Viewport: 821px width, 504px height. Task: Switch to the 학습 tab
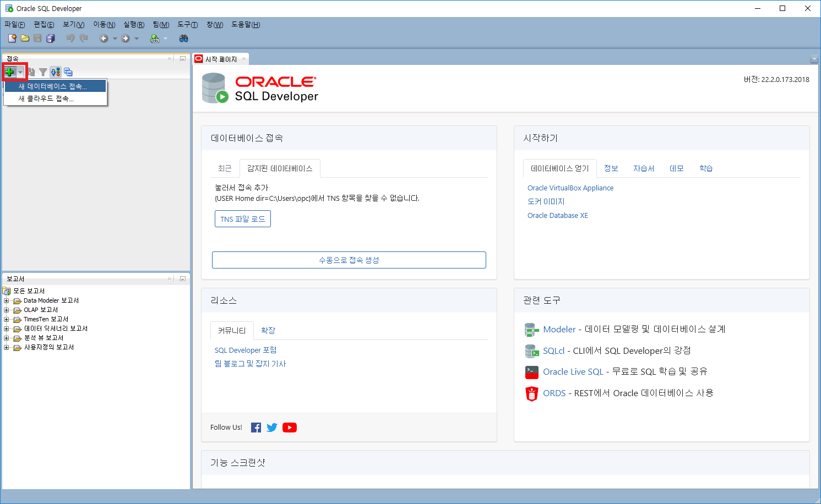[706, 168]
